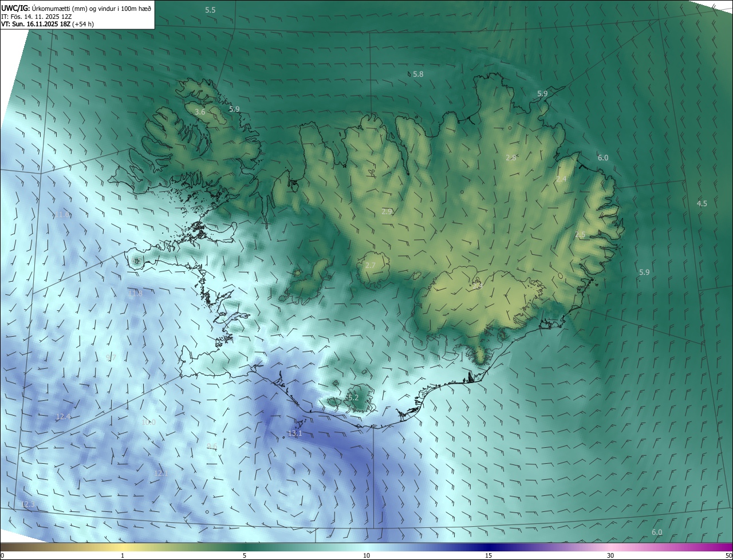Click the 15 tick on the color legend
This screenshot has height=560, width=733.
488,555
